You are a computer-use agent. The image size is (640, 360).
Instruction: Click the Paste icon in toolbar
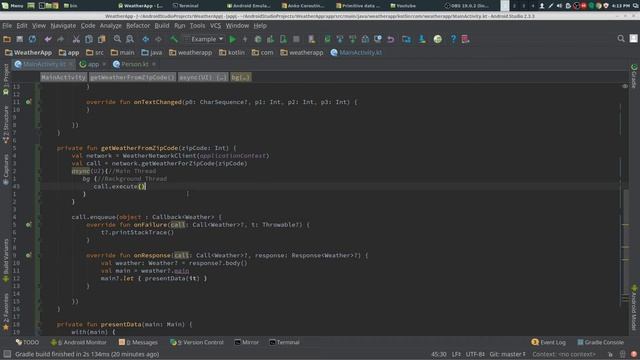click(x=101, y=39)
